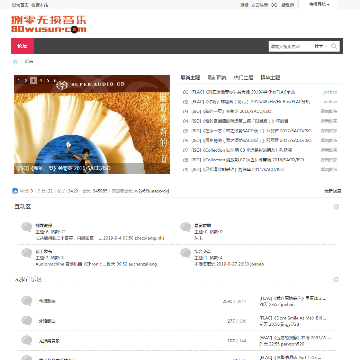Open topic 08 containing 'Collection'
This screenshot has width=360, height=360.
pyautogui.click(x=248, y=160)
